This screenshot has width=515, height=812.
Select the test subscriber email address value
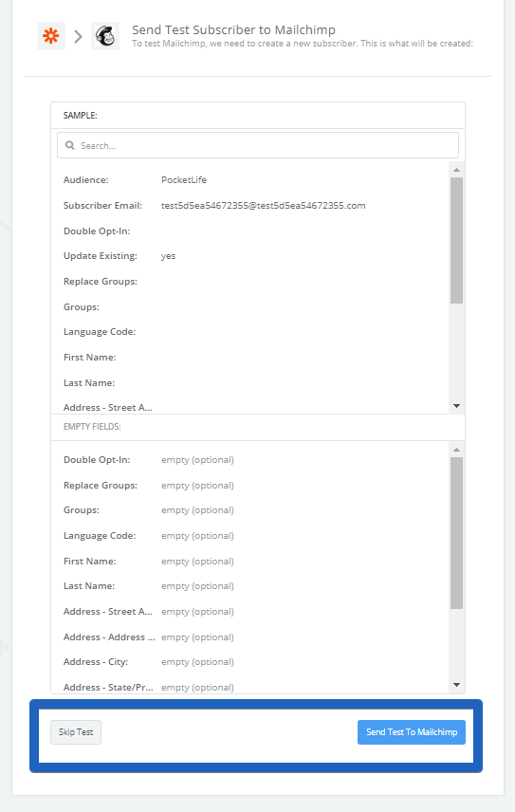pyautogui.click(x=264, y=206)
